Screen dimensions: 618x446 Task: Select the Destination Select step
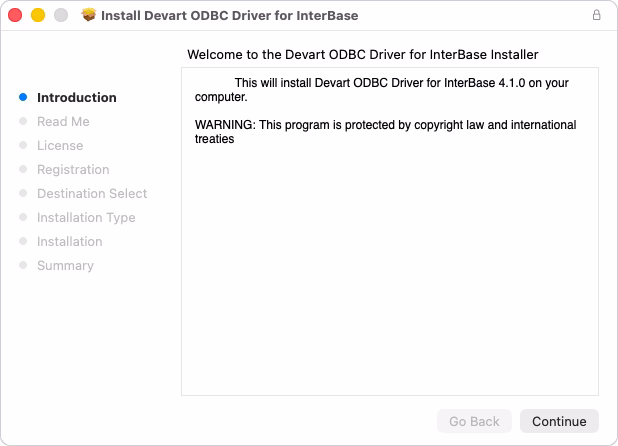tap(92, 193)
